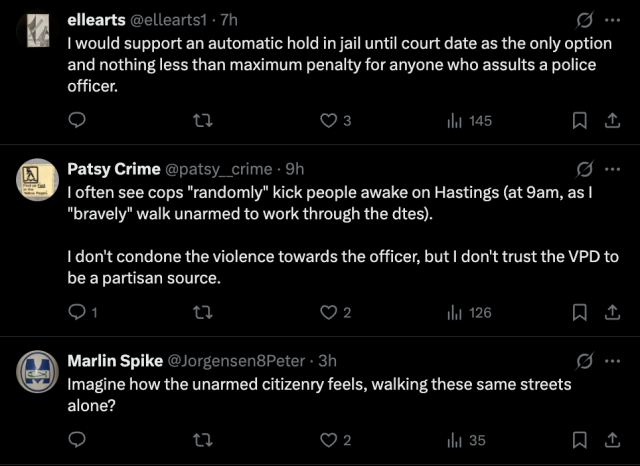Retweet the ellearts post
This screenshot has height=466, width=640.
(x=202, y=120)
